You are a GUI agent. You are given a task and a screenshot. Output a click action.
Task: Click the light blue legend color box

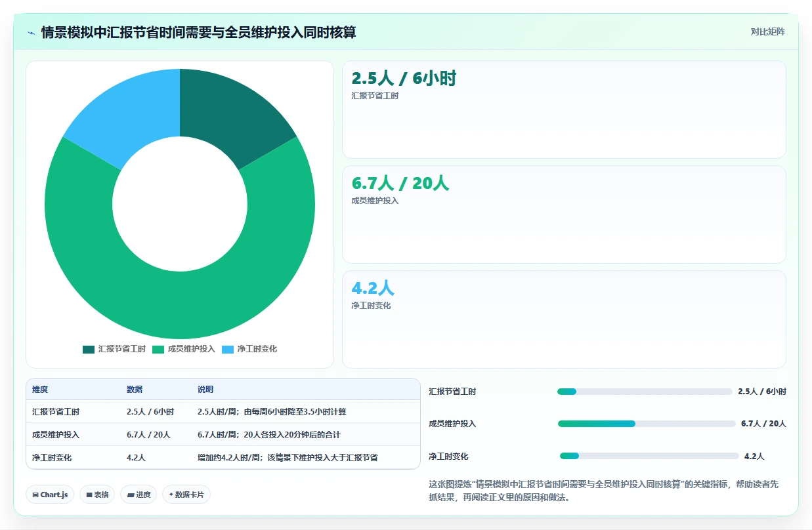point(228,349)
